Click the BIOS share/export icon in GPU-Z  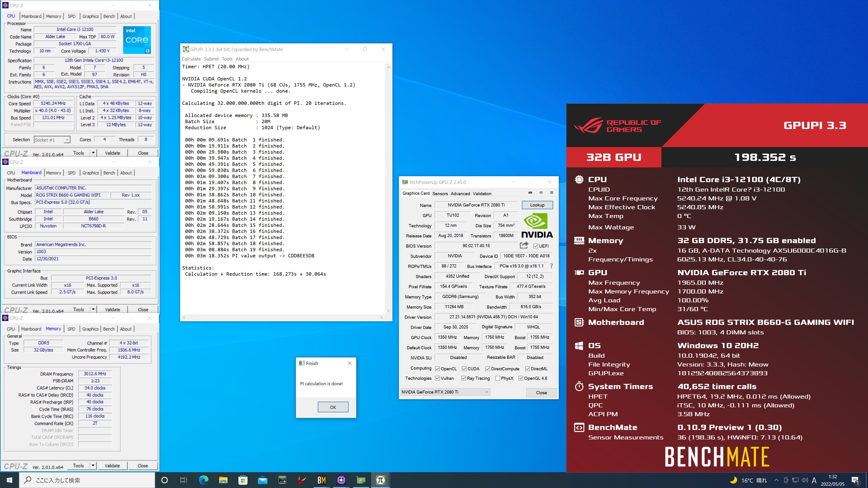pyautogui.click(x=524, y=246)
